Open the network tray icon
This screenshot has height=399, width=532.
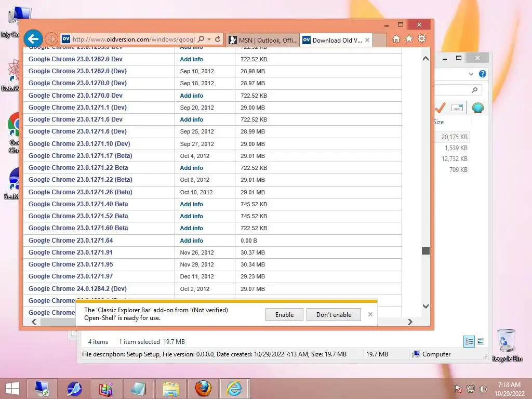click(470, 389)
